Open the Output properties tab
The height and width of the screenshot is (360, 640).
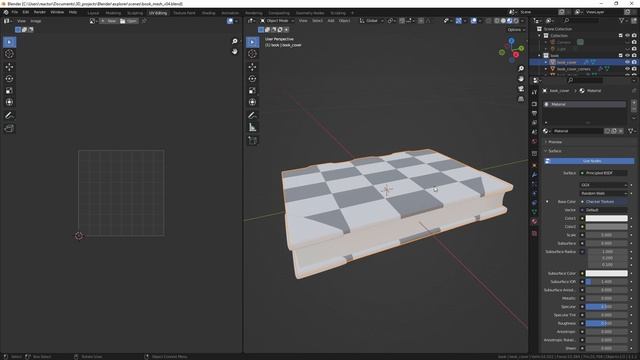534,113
